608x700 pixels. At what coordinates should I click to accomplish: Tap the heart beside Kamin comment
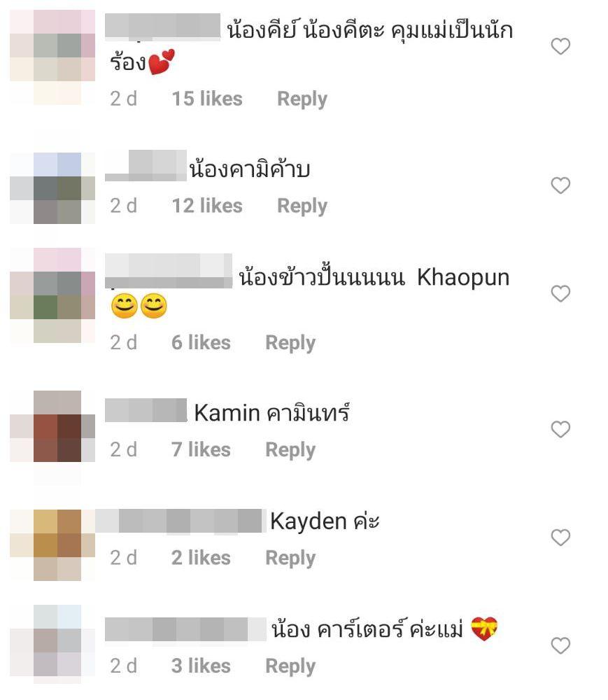pyautogui.click(x=560, y=430)
